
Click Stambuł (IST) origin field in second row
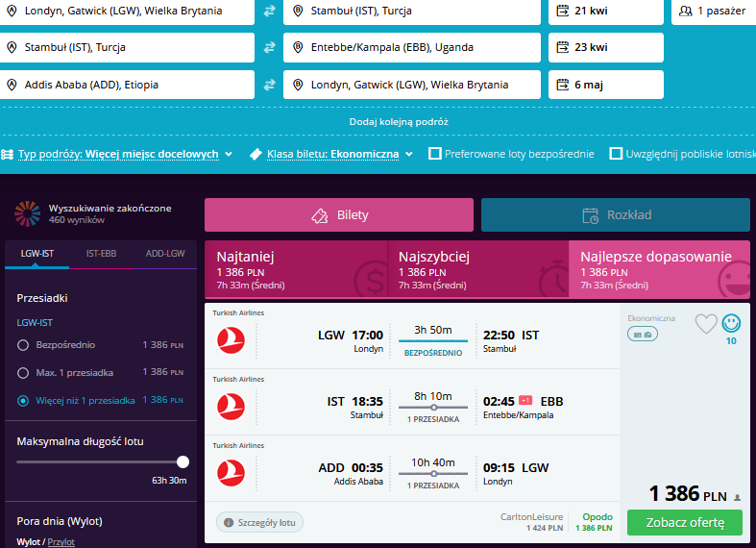(128, 47)
